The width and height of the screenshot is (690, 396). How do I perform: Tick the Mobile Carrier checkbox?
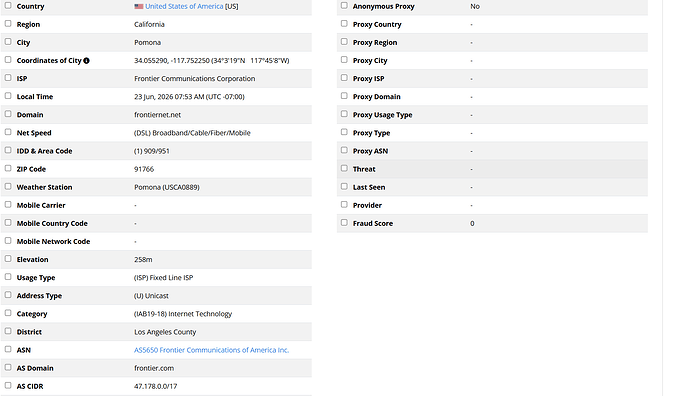(8, 205)
